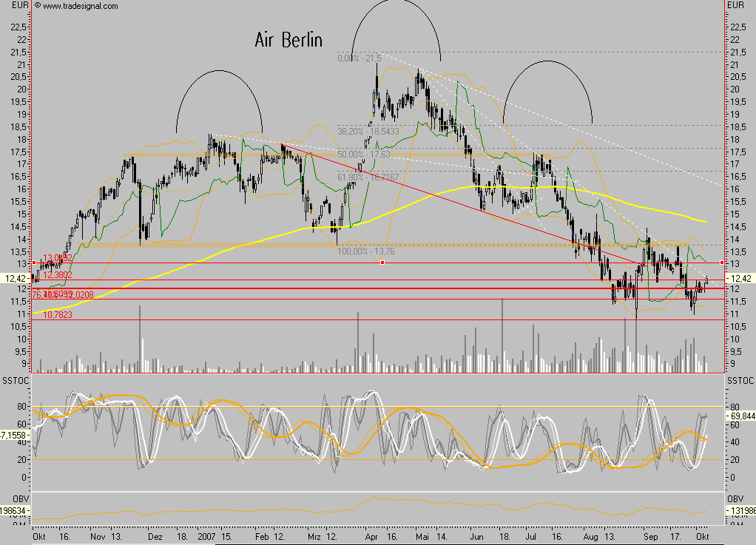Screen dimensions: 756x545
Task: Click the red 10,7823 support level label
Action: (x=59, y=314)
